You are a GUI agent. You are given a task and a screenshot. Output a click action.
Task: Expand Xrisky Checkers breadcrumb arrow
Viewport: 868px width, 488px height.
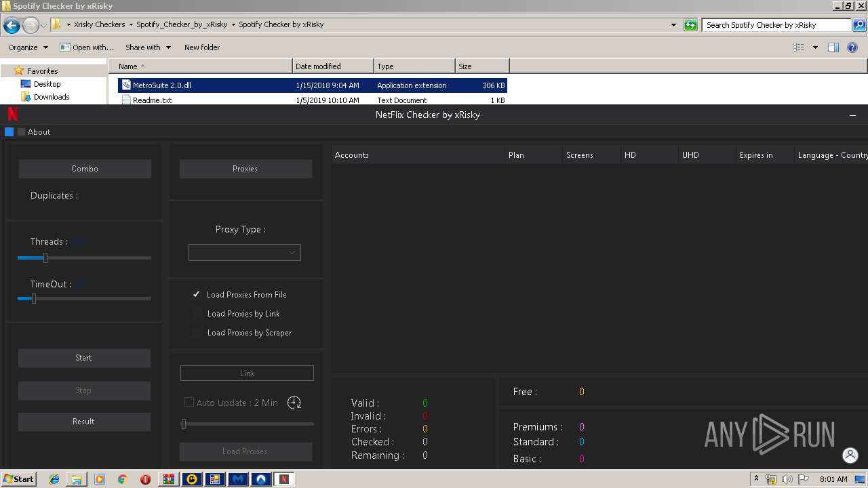[130, 24]
